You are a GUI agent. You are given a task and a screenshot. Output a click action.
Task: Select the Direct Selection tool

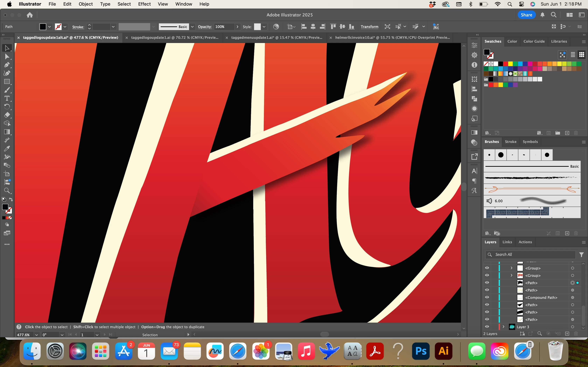point(7,57)
